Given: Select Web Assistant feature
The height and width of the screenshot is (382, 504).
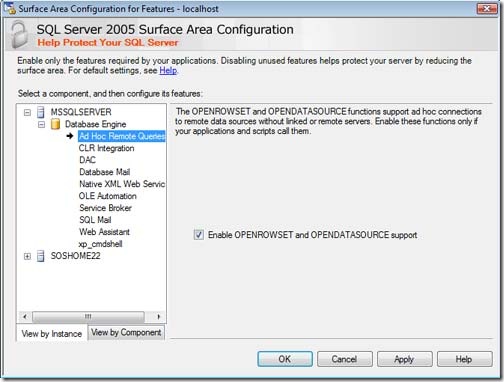Looking at the screenshot, I should click(x=104, y=232).
